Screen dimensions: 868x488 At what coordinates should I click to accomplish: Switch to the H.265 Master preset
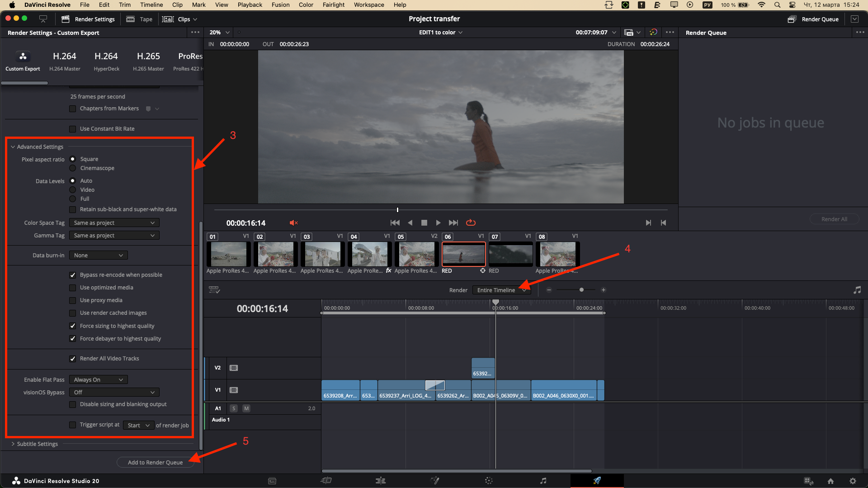click(x=148, y=61)
